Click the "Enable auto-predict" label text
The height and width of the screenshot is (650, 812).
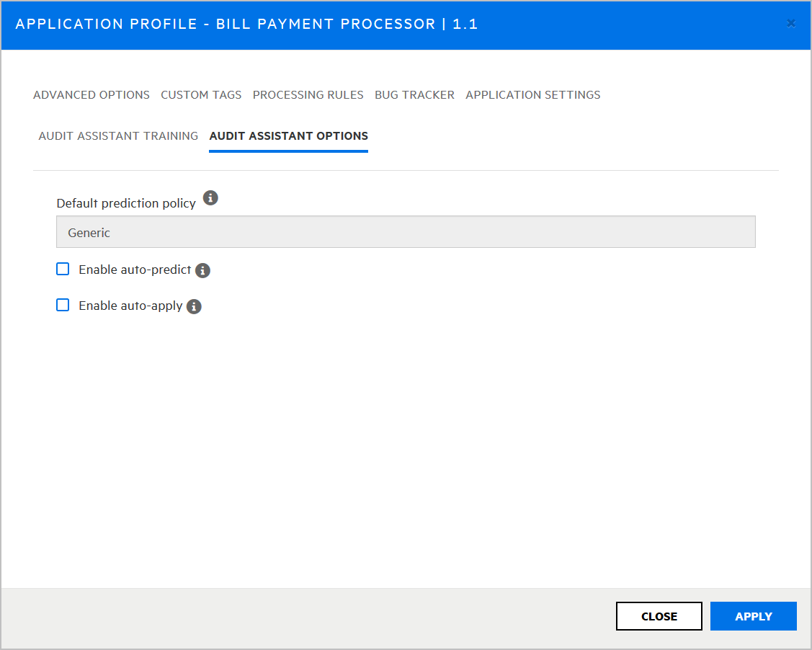(135, 270)
